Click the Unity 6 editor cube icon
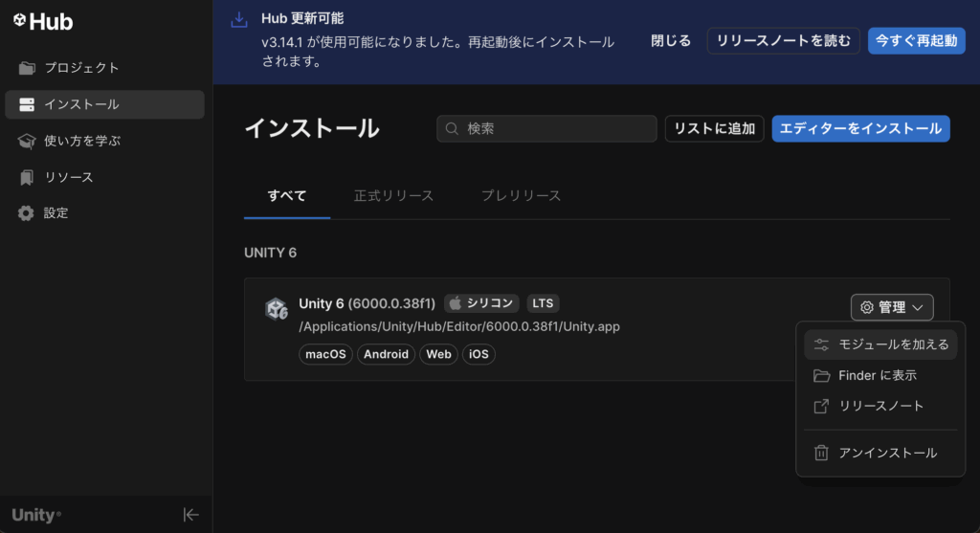980x533 pixels. (x=277, y=309)
